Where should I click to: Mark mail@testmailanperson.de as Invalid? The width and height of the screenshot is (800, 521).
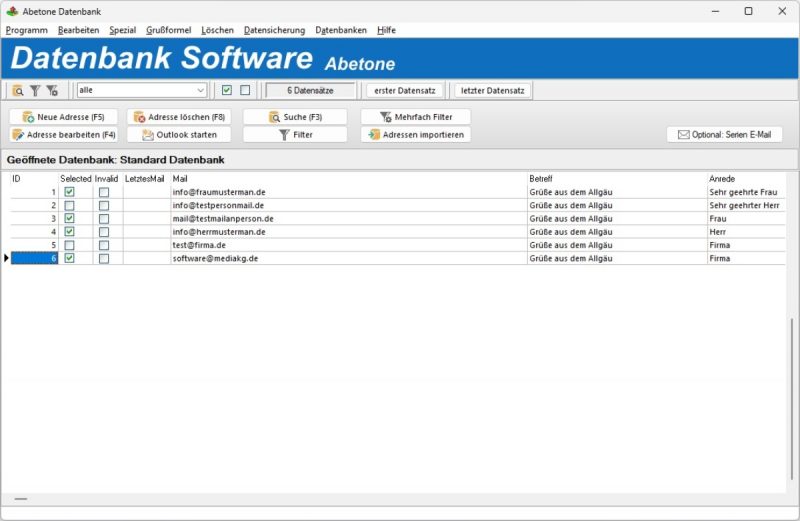(x=104, y=218)
